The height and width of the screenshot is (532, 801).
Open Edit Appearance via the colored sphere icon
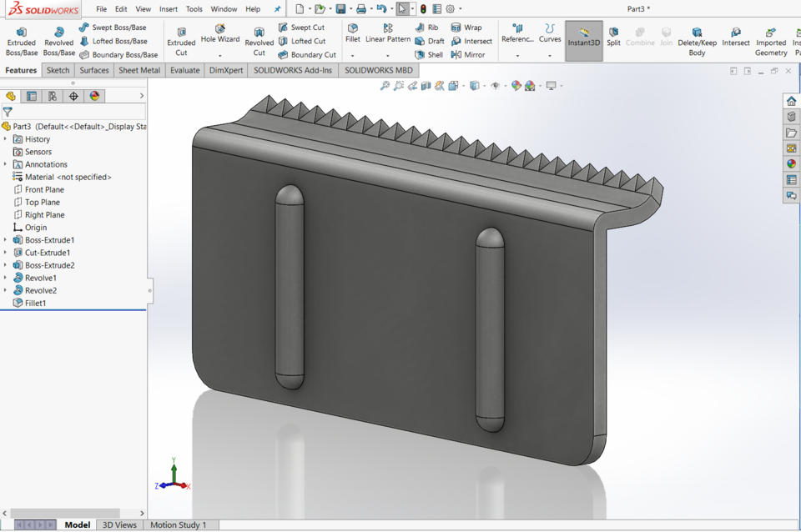[516, 84]
